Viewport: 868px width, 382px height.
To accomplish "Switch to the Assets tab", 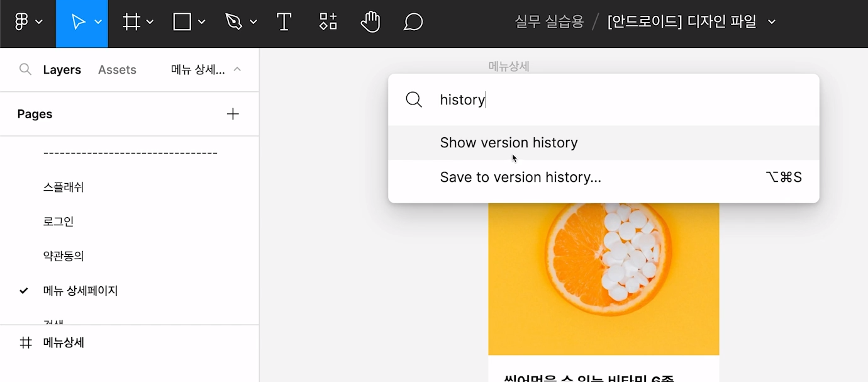I will [117, 70].
